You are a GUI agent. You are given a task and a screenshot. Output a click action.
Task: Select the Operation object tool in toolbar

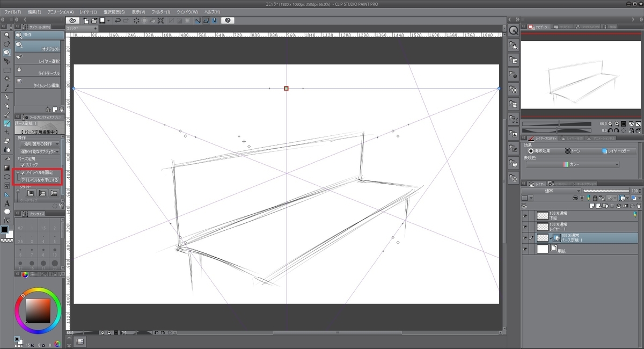(x=7, y=53)
